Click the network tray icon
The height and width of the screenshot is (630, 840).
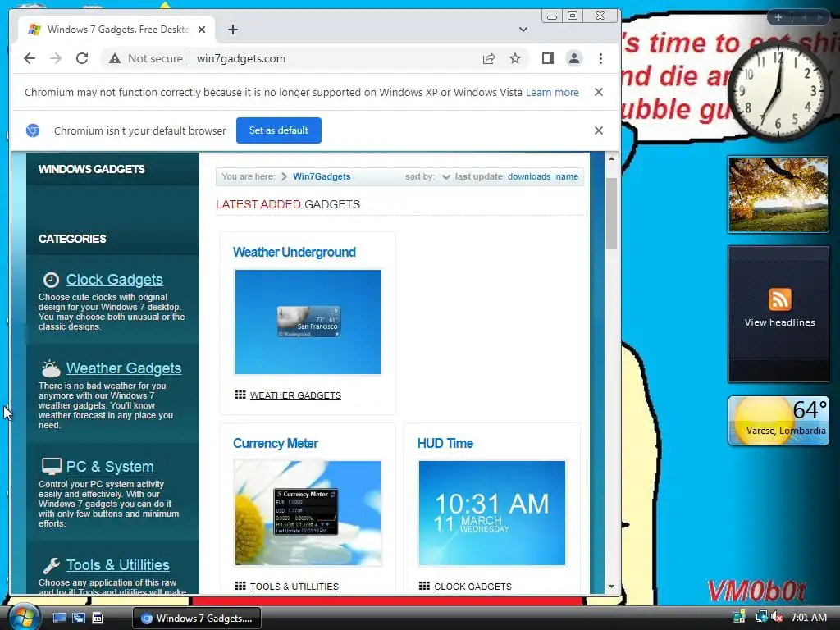(x=761, y=618)
